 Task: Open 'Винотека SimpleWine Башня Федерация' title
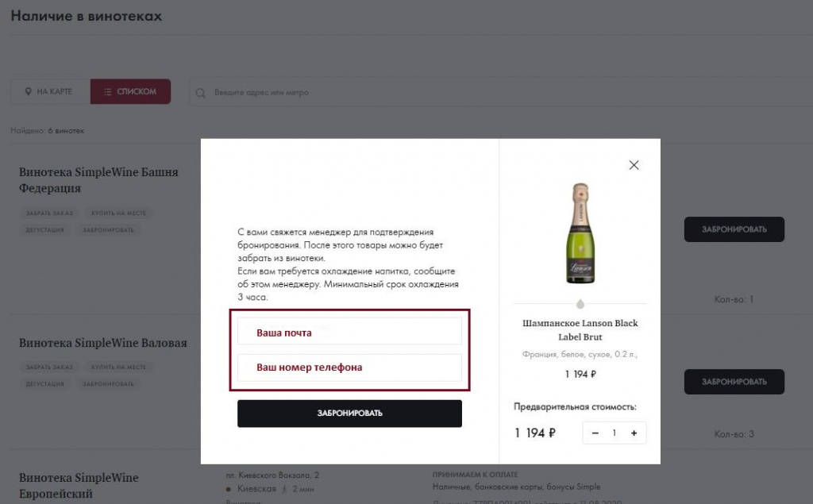tap(98, 180)
